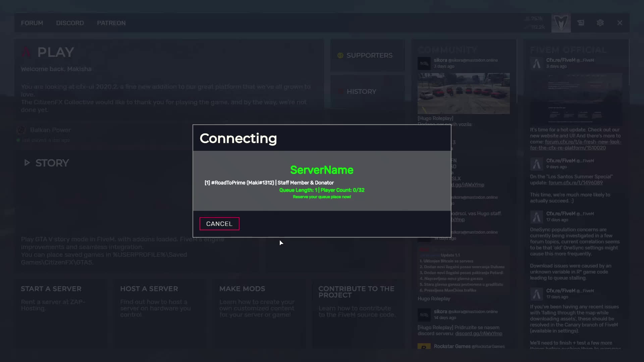Open the bottom discord.gg/rAWxYmp link
This screenshot has height=362, width=644.
point(478,334)
